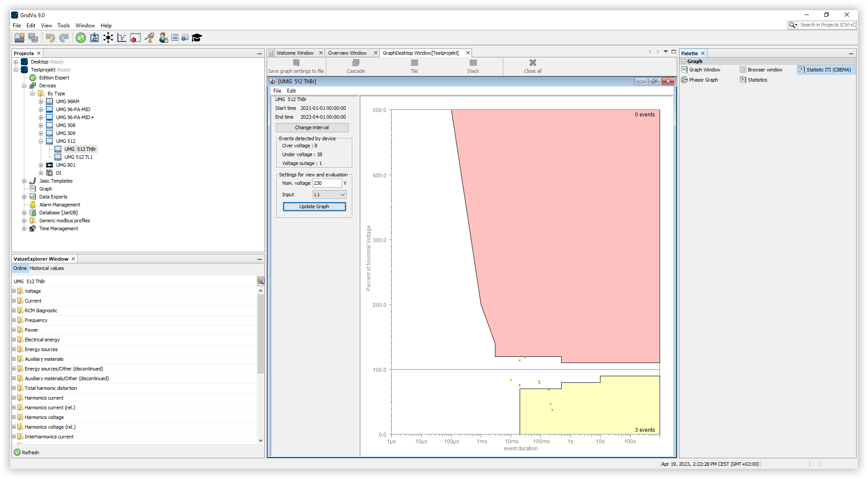Screen dimensions: 868x479
Task: Click the Change interval button
Action: click(x=312, y=127)
